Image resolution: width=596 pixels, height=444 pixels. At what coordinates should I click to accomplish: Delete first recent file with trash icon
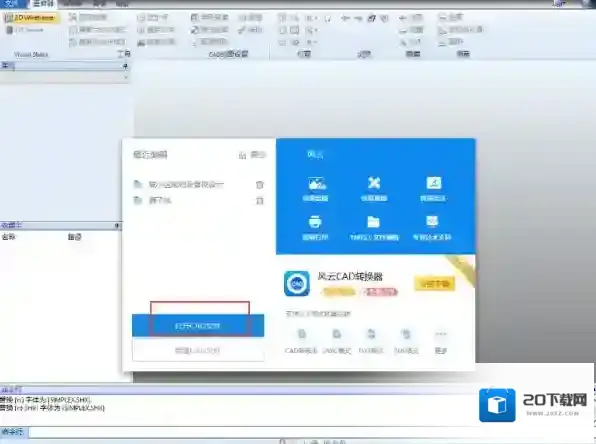[260, 185]
